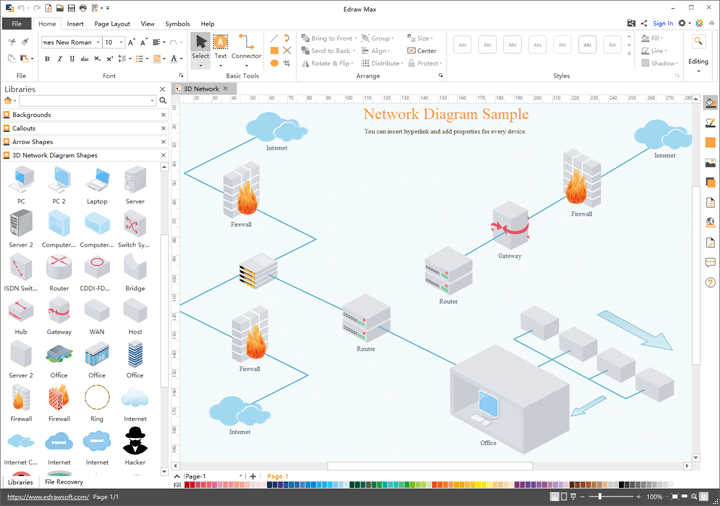Open the font size dropdown
Image resolution: width=720 pixels, height=506 pixels.
pos(121,42)
